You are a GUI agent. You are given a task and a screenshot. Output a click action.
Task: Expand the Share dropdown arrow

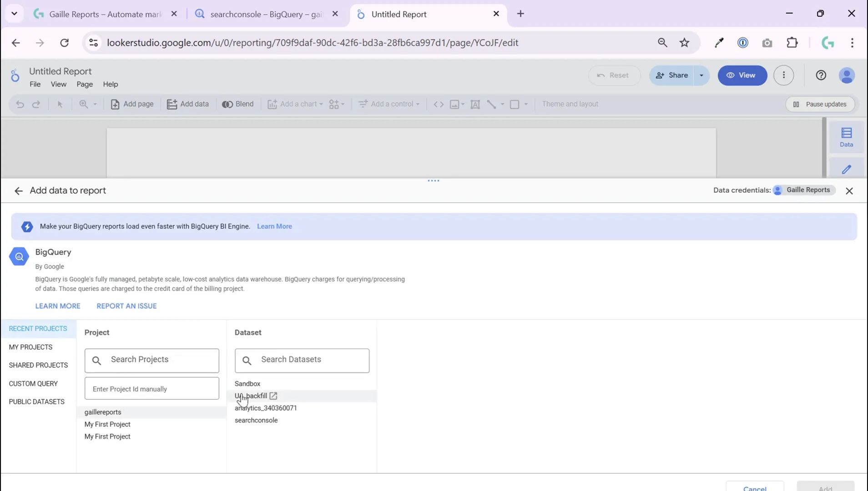[701, 75]
